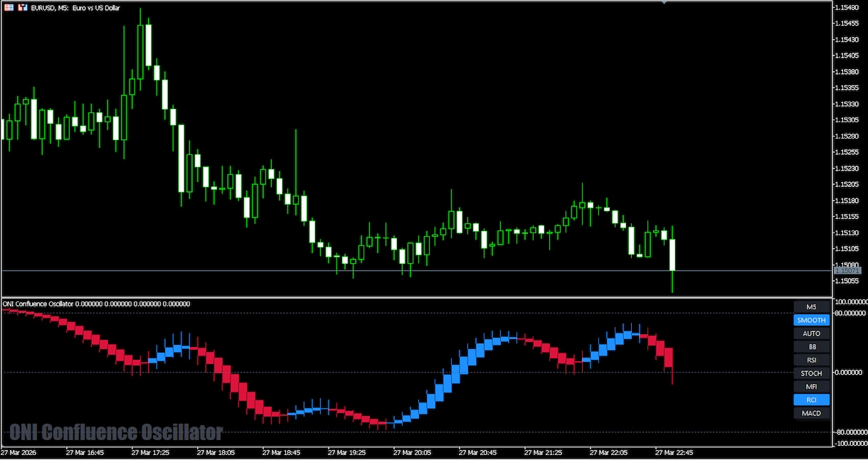
Task: Select the '27 Mar 19:25' time label
Action: click(x=346, y=452)
